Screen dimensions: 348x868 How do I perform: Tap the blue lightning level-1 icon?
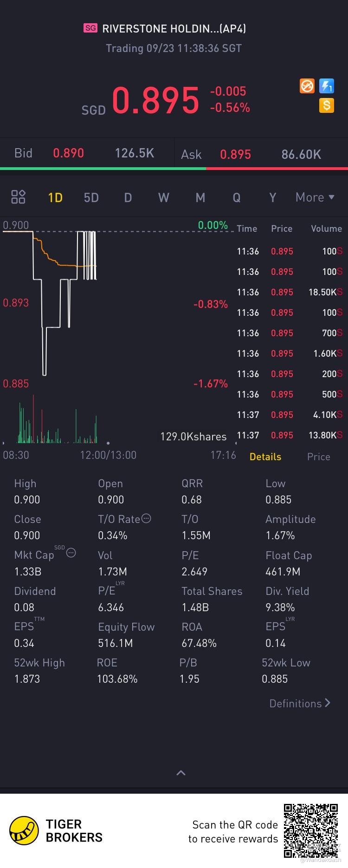click(327, 86)
